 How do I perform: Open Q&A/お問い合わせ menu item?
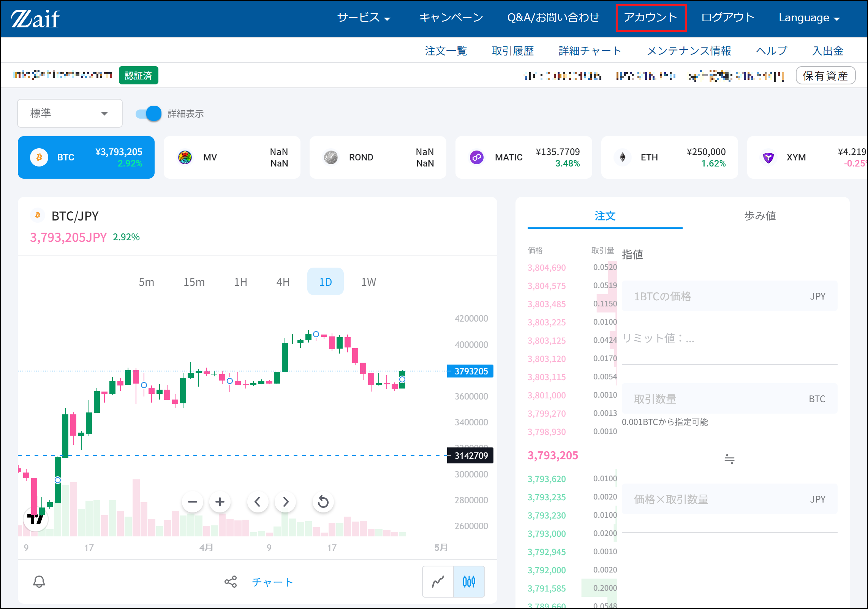tap(553, 17)
